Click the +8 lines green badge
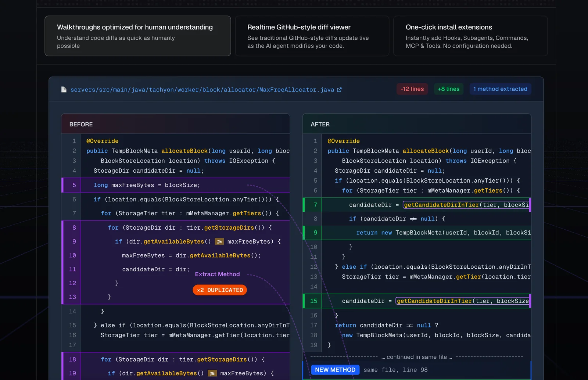Screen dimensions: 588x380 coord(448,89)
